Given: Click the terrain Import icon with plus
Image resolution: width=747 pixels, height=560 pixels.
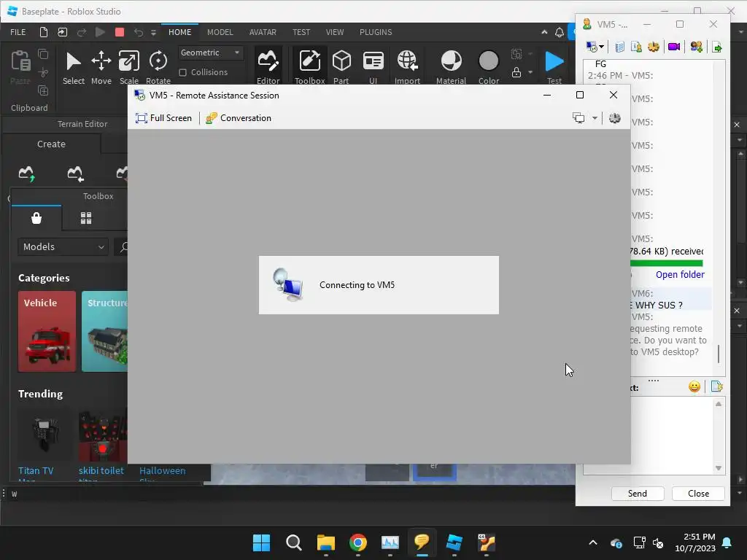Looking at the screenshot, I should (x=75, y=174).
